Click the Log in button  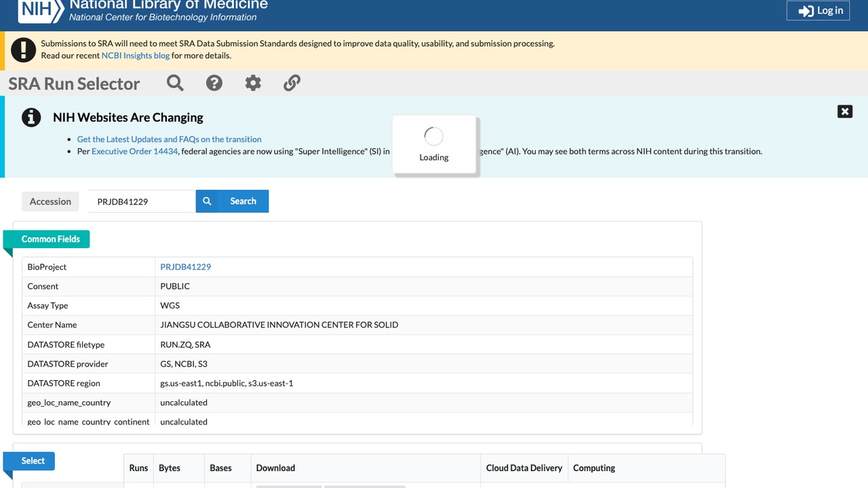(x=818, y=10)
